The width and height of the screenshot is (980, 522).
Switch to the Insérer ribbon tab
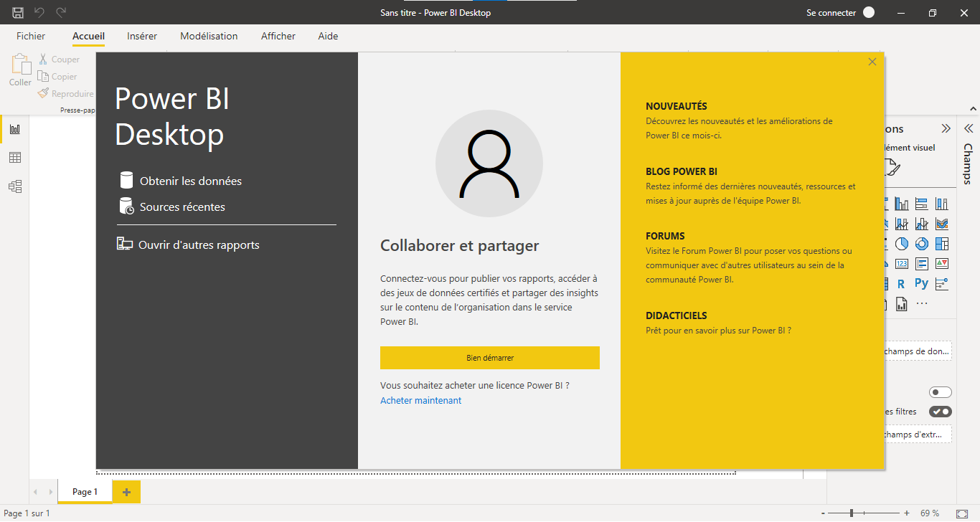[x=142, y=36]
